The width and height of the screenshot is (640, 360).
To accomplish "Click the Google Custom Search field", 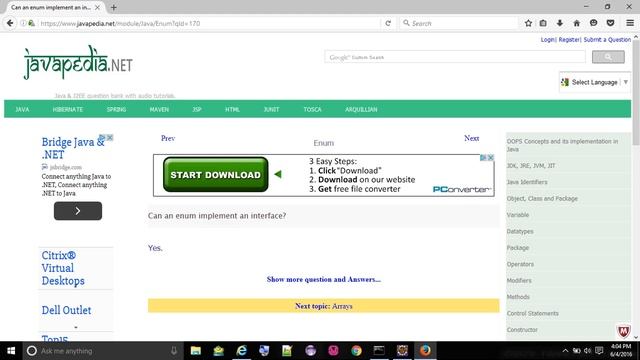I will [x=455, y=57].
